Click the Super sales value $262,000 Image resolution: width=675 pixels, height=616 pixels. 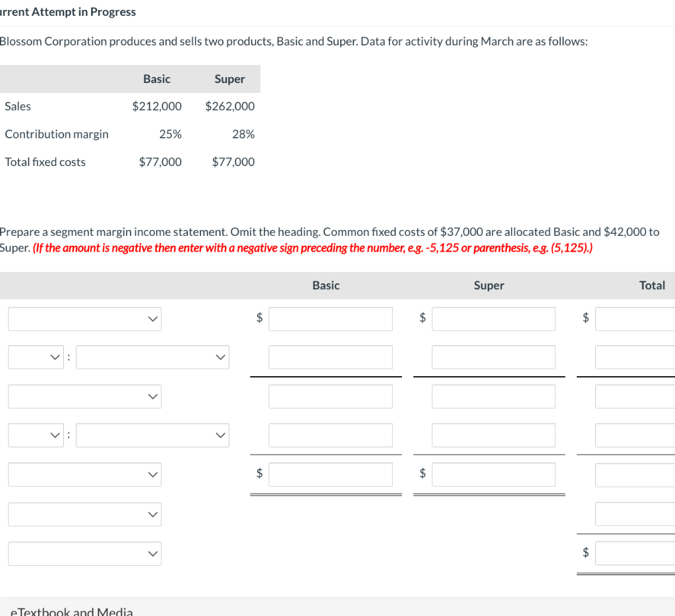point(230,106)
